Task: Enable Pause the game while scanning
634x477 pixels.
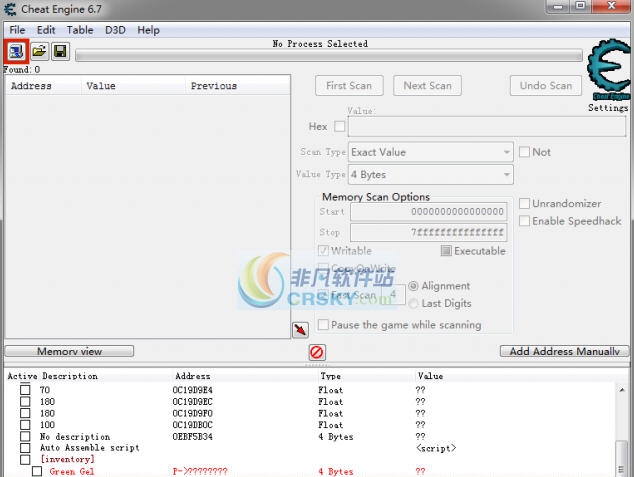Action: point(323,325)
